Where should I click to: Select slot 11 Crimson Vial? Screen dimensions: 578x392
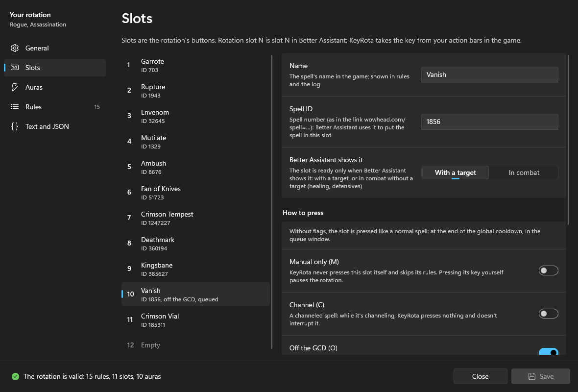click(195, 319)
